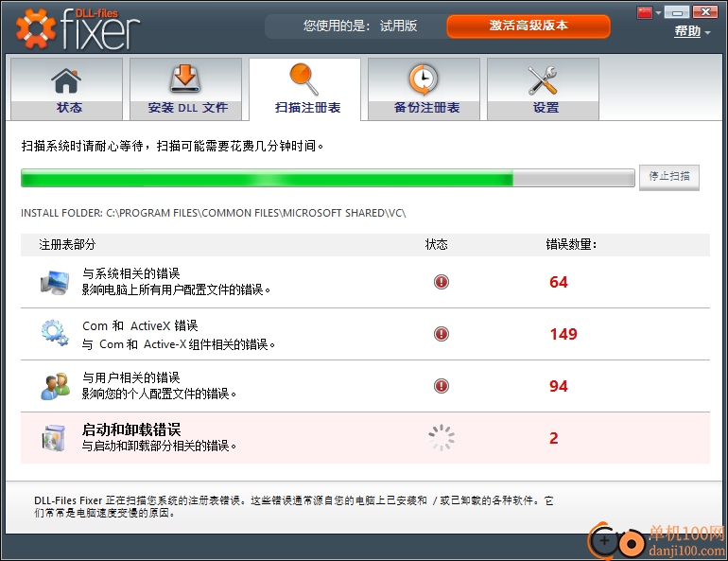
Task: Click the users icon beside 与用户相关的错误
Action: (55, 386)
